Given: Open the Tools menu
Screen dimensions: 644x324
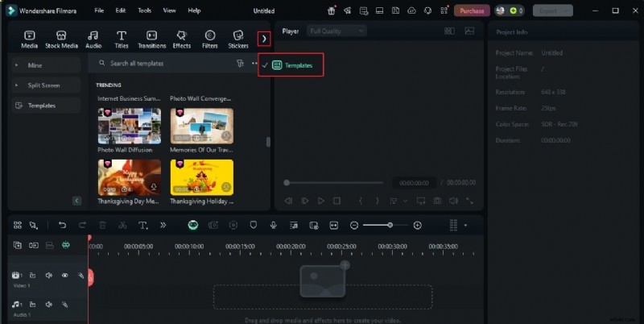Looking at the screenshot, I should (144, 10).
